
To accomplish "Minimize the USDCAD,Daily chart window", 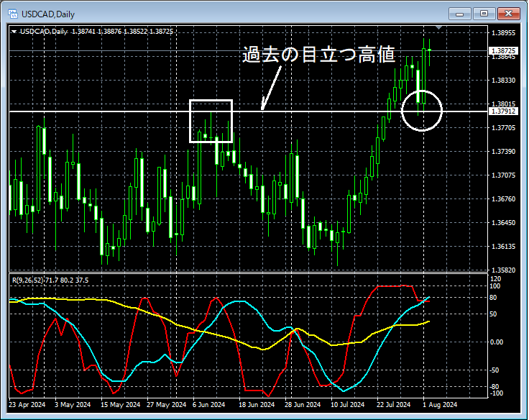I will [x=460, y=14].
